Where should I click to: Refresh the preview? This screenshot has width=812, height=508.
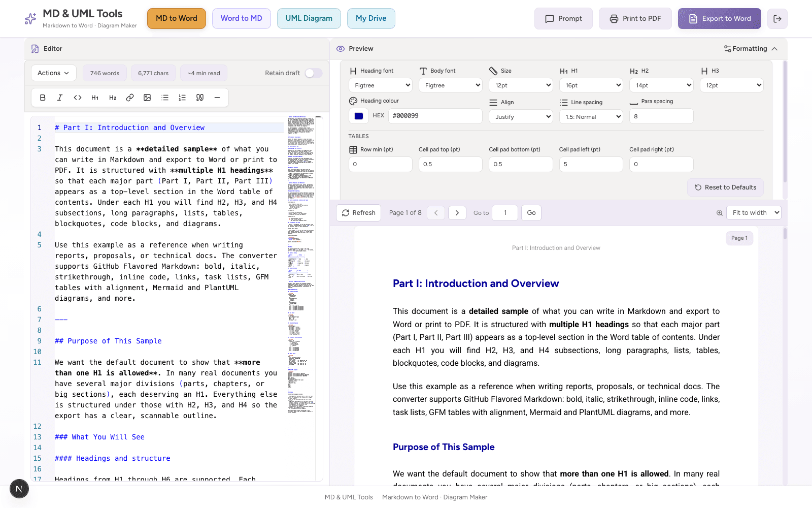coord(359,213)
